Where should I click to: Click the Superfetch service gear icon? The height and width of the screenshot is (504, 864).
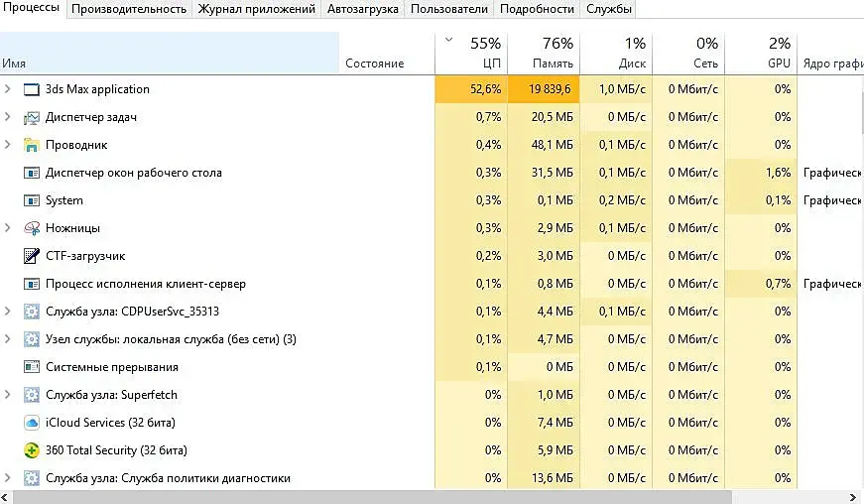pyautogui.click(x=32, y=395)
